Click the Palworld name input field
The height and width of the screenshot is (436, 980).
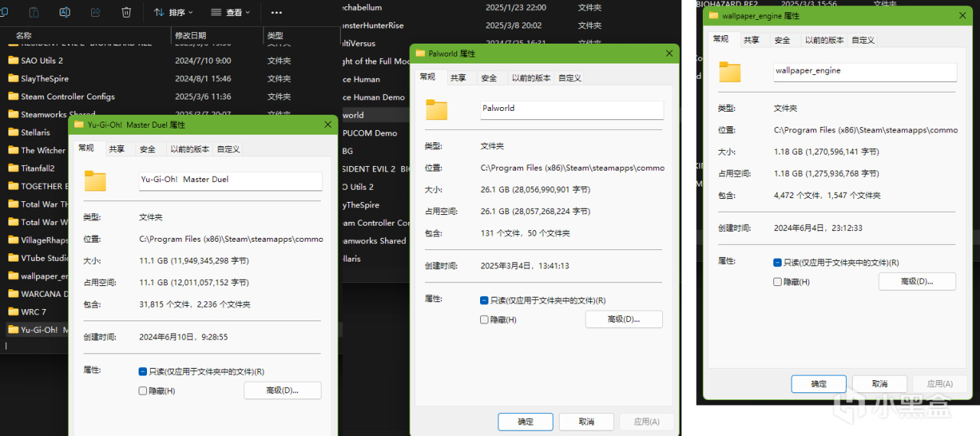572,109
